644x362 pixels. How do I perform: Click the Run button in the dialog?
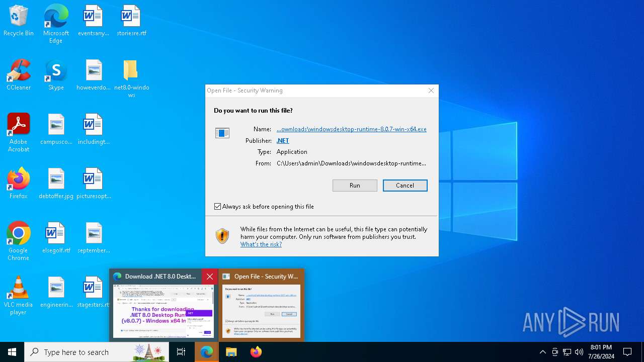click(355, 186)
